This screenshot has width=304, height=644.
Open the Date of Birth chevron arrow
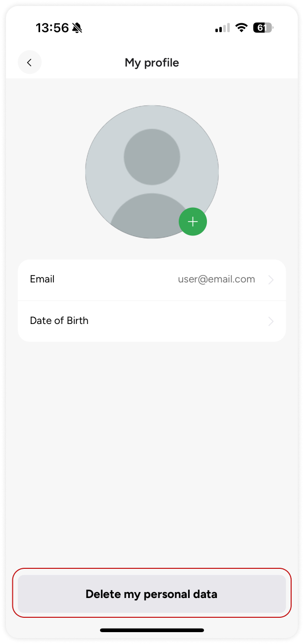coord(271,322)
